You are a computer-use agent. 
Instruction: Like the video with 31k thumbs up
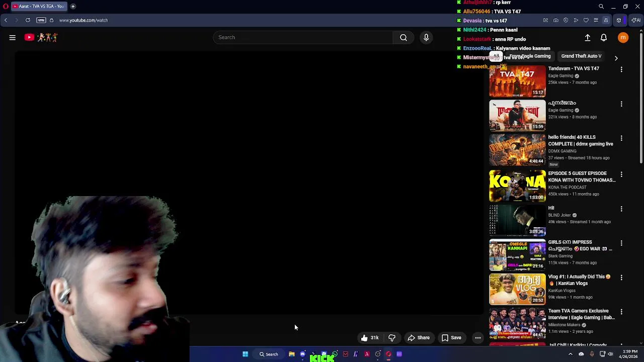pyautogui.click(x=370, y=338)
